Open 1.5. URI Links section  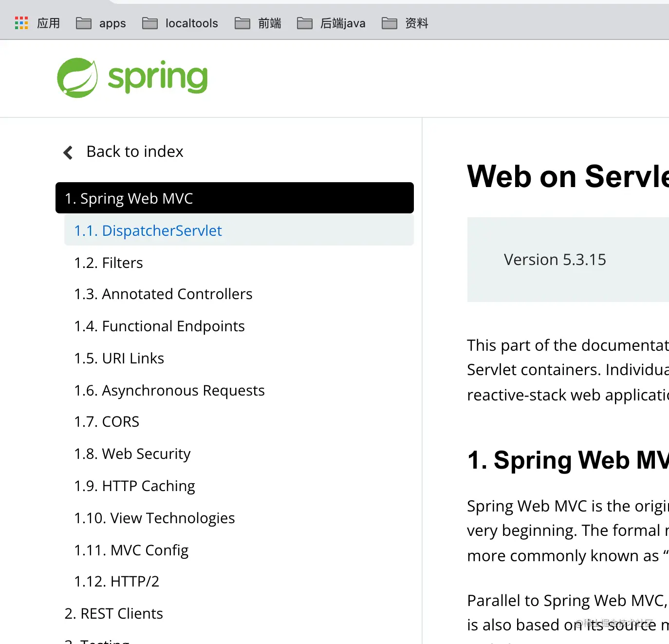(x=119, y=358)
